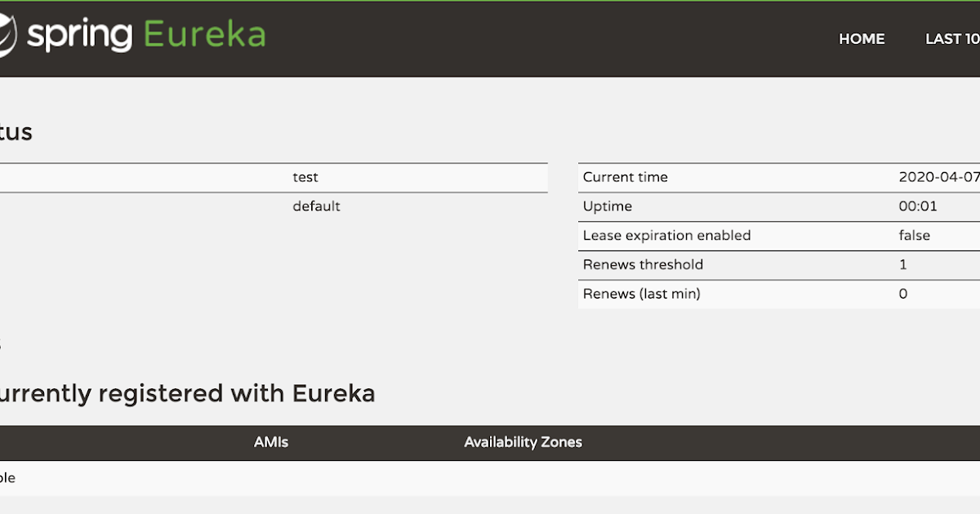Select the Renews threshold value 1
This screenshot has width=980, height=514.
point(903,264)
